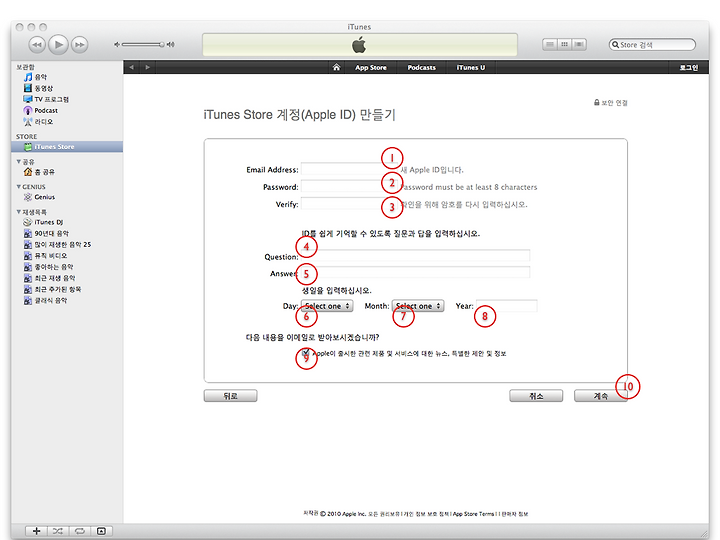
Task: Click the 취소 cancel button
Action: [536, 396]
